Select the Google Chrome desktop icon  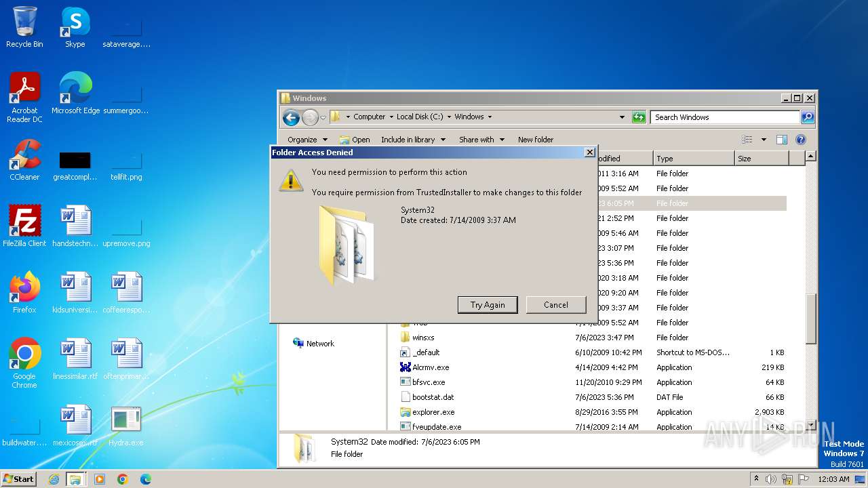click(x=24, y=363)
